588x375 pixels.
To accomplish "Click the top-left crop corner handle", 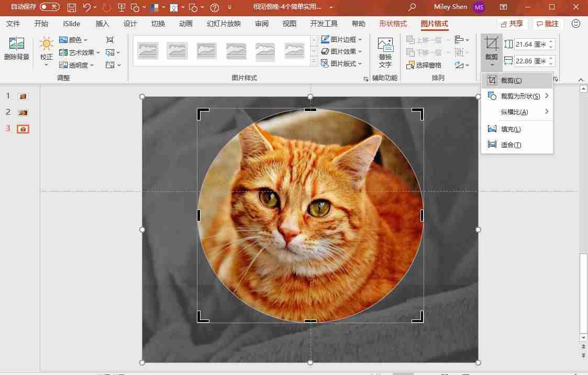I will (203, 114).
